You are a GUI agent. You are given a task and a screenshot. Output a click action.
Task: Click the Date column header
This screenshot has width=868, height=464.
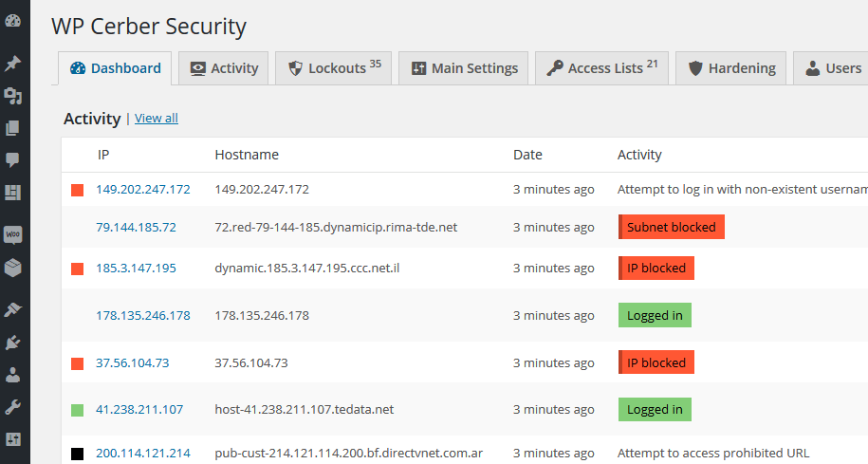pyautogui.click(x=527, y=155)
